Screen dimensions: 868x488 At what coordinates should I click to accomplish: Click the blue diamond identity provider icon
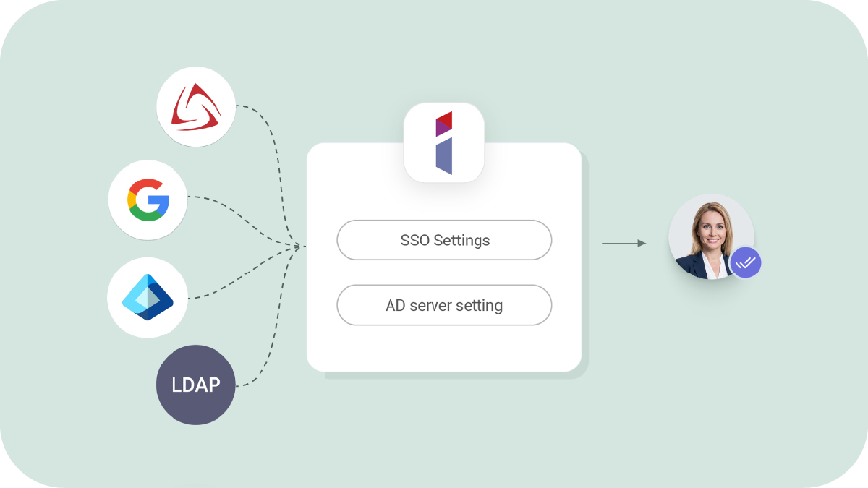click(x=148, y=298)
